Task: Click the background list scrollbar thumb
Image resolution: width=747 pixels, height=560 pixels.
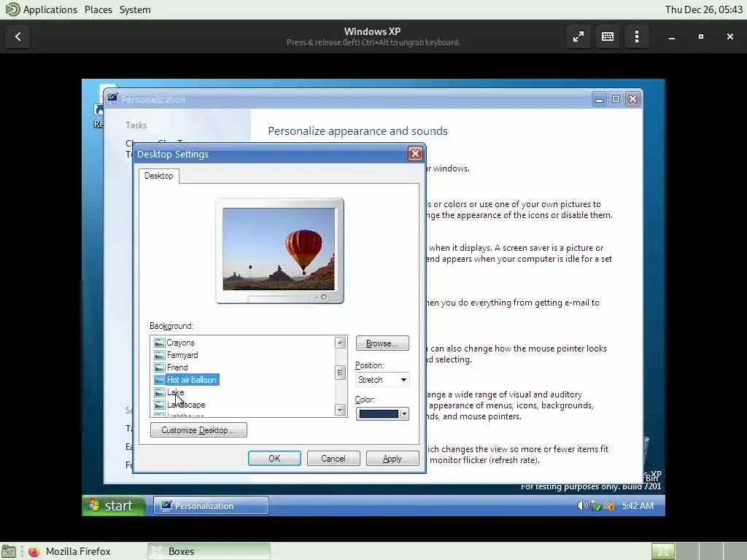Action: click(x=340, y=373)
